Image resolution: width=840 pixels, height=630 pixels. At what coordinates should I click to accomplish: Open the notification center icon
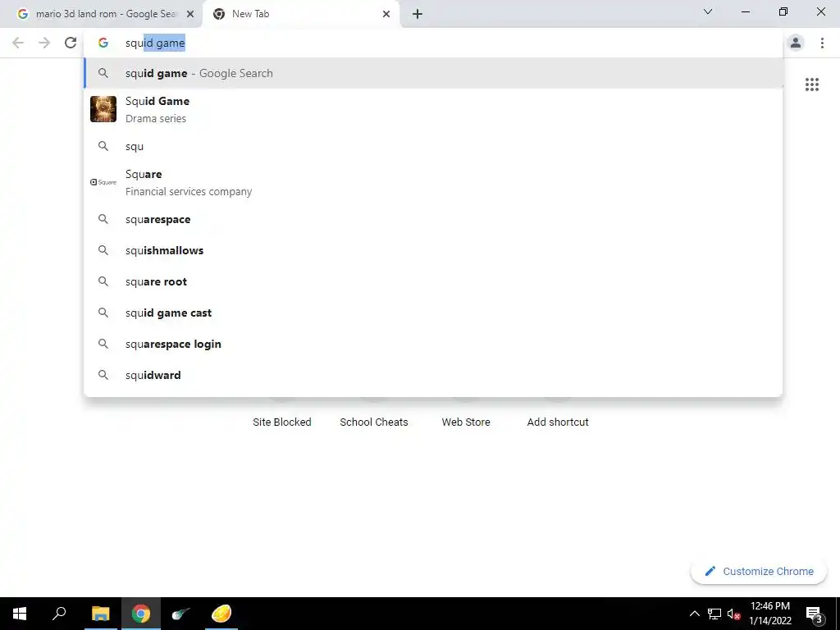click(x=814, y=614)
